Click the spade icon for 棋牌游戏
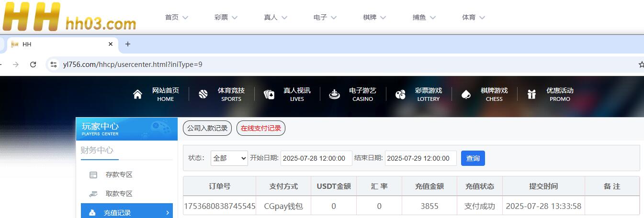The image size is (644, 218). tap(465, 95)
